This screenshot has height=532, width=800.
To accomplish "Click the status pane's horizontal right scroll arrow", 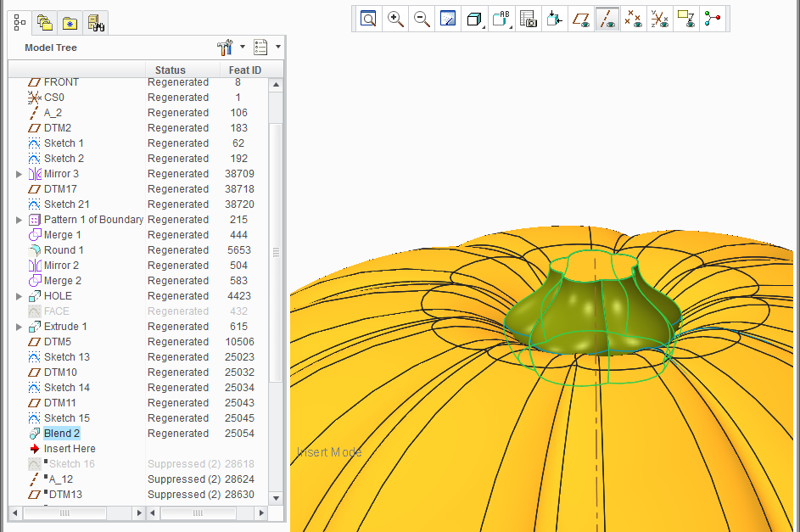I will (261, 513).
